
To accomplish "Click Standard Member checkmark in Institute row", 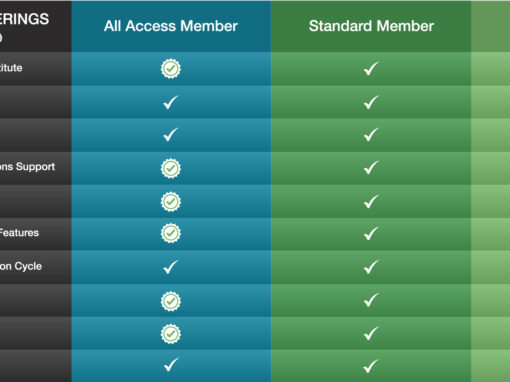I will [x=371, y=69].
